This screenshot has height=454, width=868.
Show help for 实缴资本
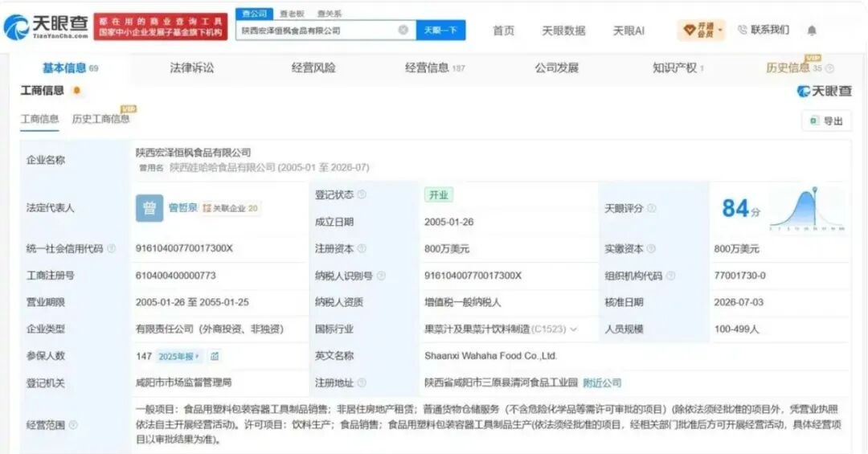(x=651, y=248)
